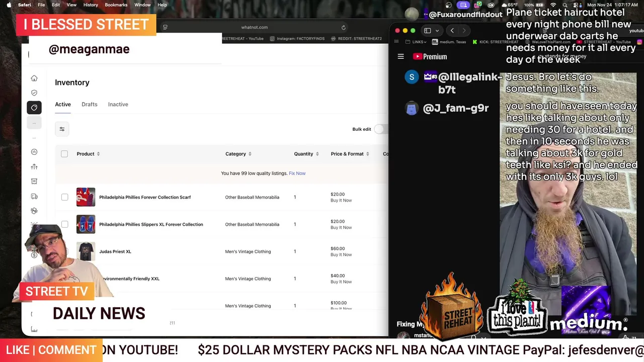Open the Phillies scarf product thumbnail
This screenshot has height=362, width=644.
point(86,197)
